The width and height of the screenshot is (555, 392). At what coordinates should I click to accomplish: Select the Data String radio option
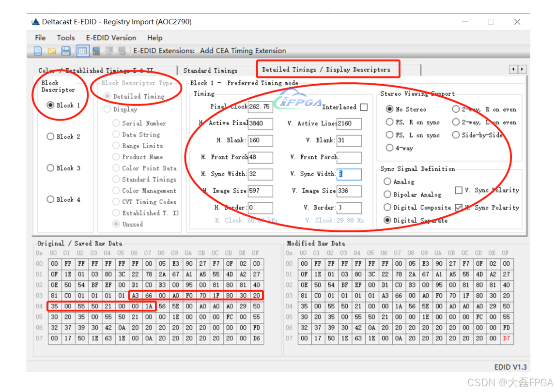pyautogui.click(x=116, y=135)
